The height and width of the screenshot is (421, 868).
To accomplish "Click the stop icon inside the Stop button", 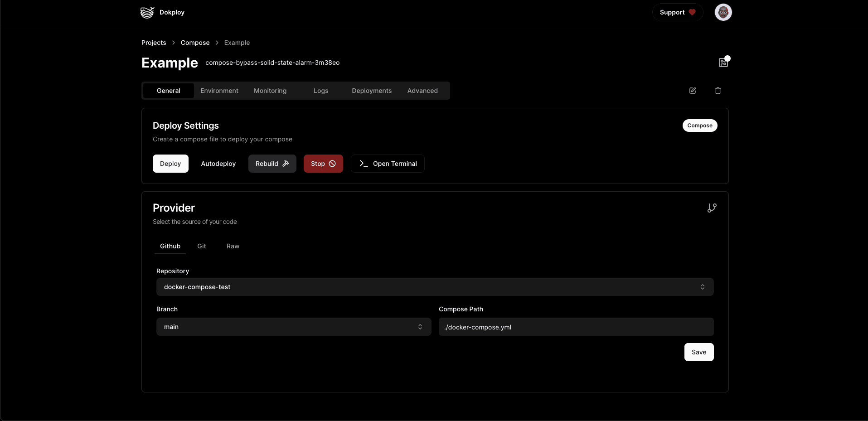I will (x=333, y=164).
